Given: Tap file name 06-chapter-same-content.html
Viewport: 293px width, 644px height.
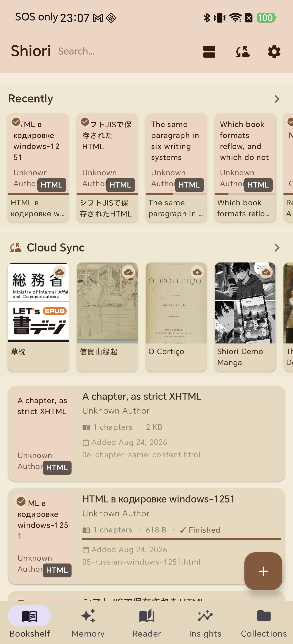Looking at the screenshot, I should pos(141,454).
